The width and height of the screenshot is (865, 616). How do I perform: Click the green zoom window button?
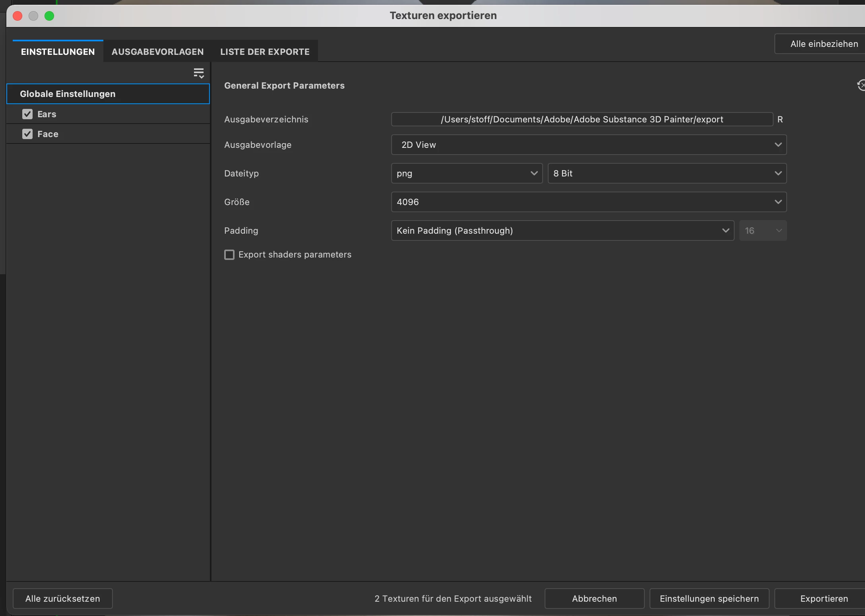coord(49,16)
